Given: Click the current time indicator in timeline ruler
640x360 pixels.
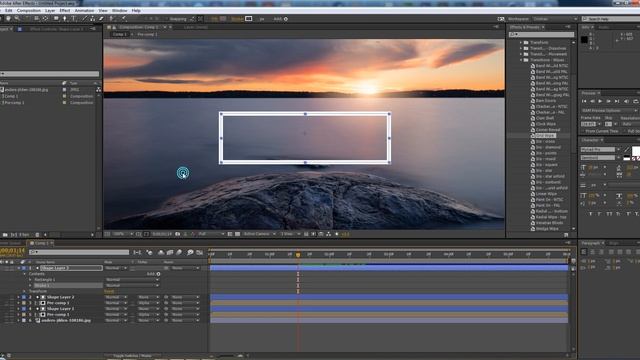Looking at the screenshot, I should click(298, 255).
